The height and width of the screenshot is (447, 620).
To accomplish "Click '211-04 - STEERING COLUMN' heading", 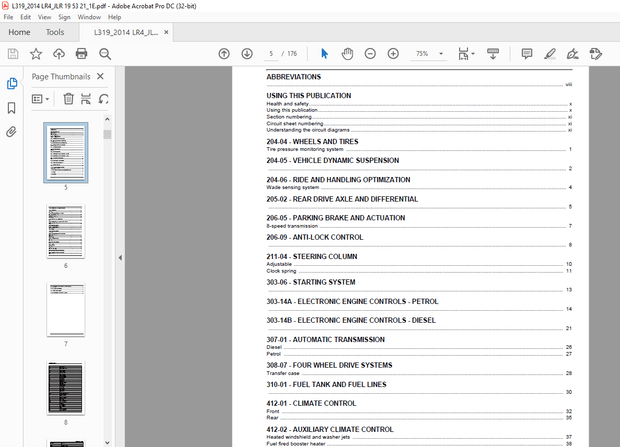I will 312,256.
